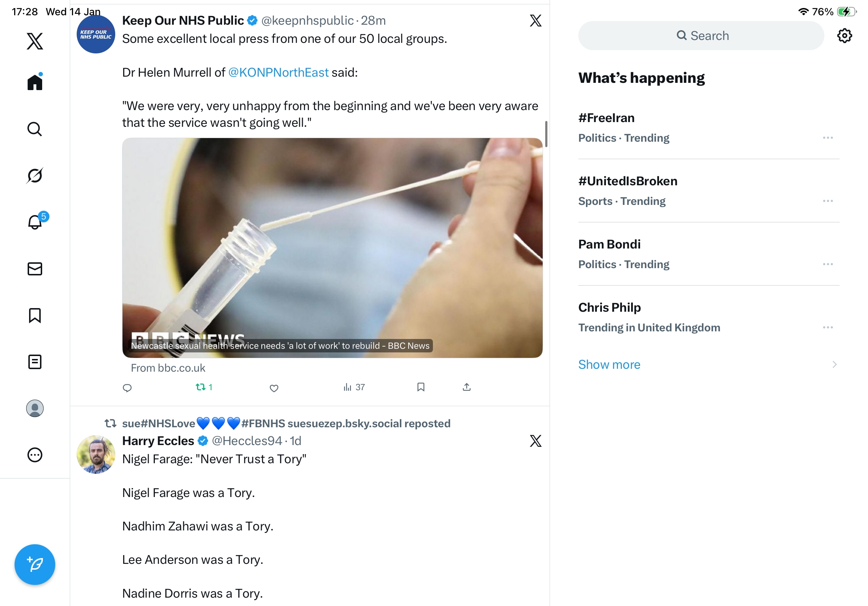868x606 pixels.
Task: Expand Show more trends
Action: point(609,365)
